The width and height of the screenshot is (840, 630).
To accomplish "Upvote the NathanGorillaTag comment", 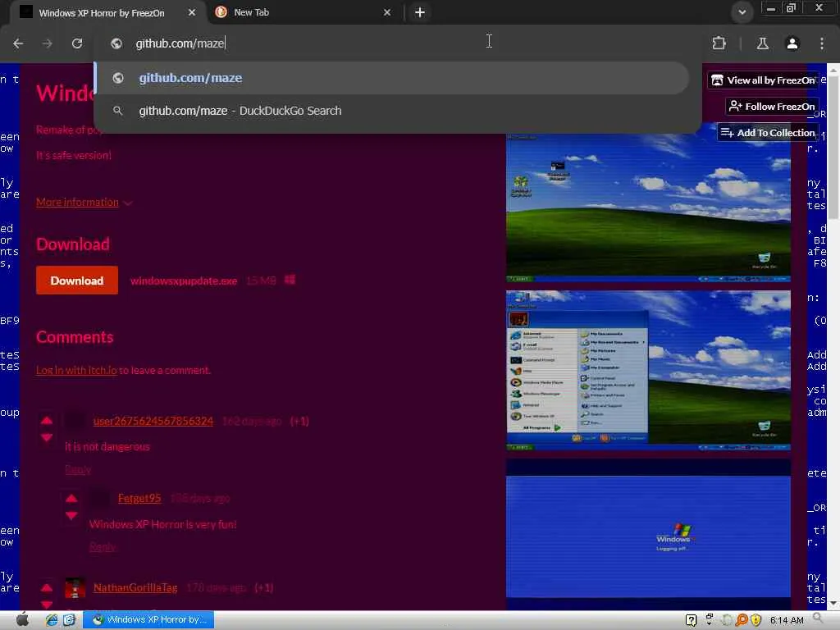I will (47, 587).
